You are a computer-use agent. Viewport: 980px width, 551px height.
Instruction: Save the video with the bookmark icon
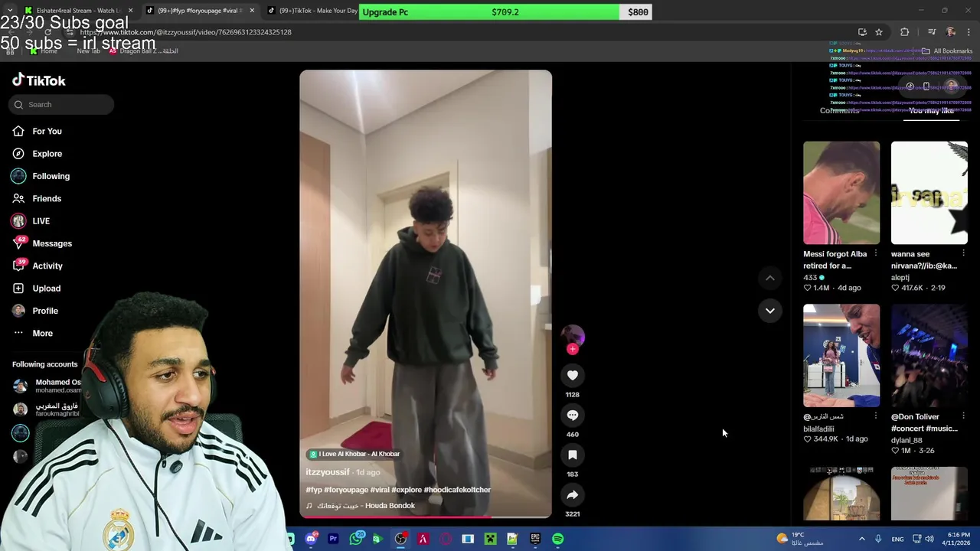pos(573,455)
